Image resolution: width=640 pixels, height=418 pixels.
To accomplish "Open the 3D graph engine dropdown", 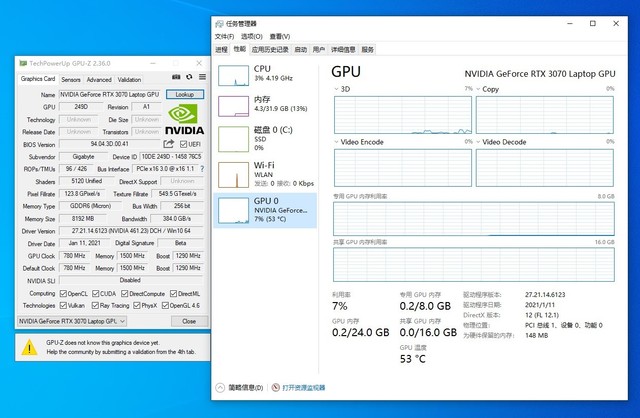I will pyautogui.click(x=336, y=89).
